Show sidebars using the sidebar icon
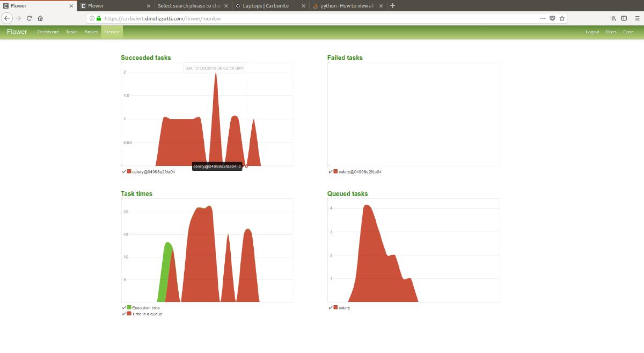The image size is (644, 353). (x=624, y=18)
